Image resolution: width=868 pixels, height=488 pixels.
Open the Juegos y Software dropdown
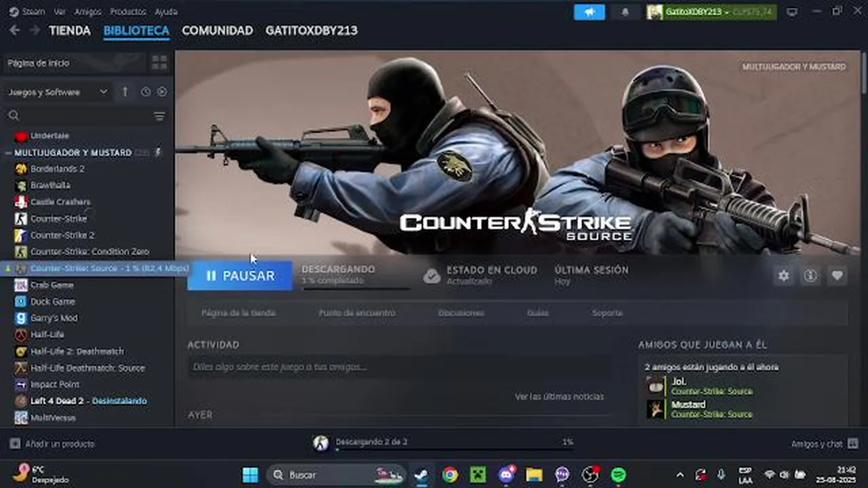click(x=58, y=91)
